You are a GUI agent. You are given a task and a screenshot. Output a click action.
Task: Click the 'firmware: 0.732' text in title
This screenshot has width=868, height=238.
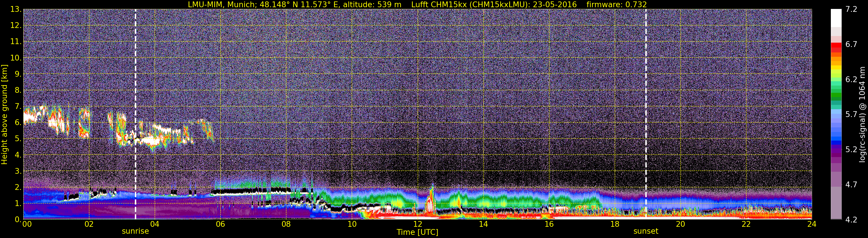point(617,4)
